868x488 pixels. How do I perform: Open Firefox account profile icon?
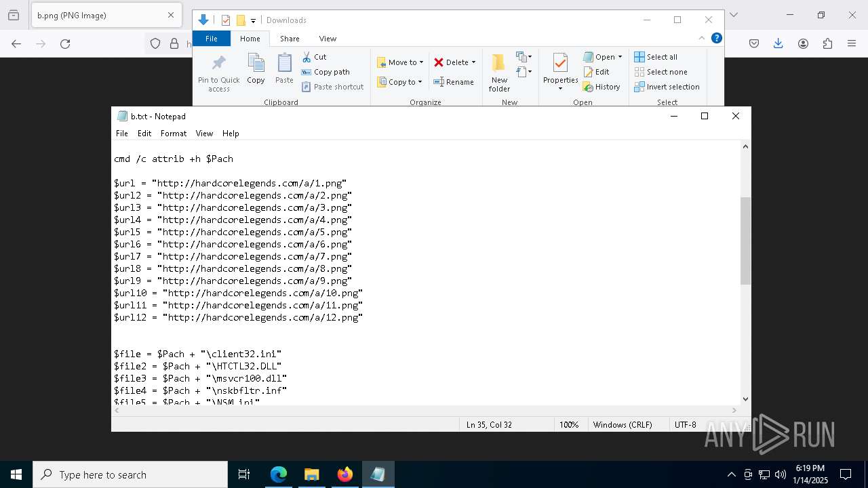click(803, 43)
